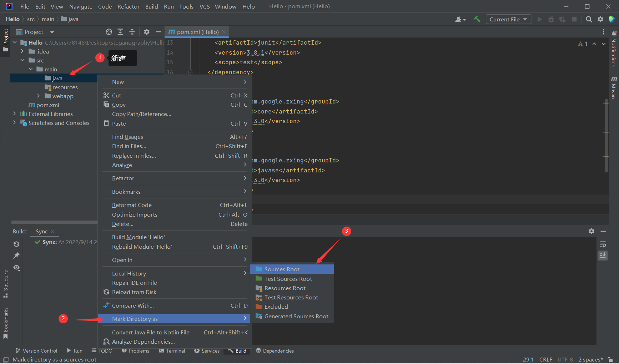Screen dimensions: 619x364
Task: Click Collapse All icon in Project panel
Action: point(132,32)
